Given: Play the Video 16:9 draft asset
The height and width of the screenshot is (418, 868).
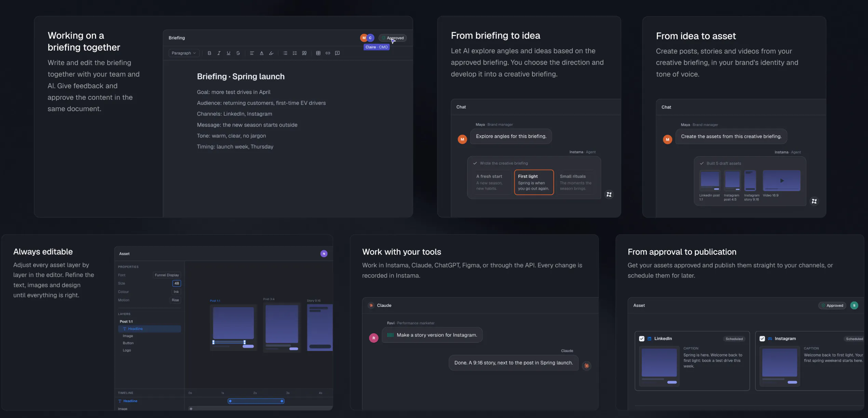Looking at the screenshot, I should click(x=782, y=180).
